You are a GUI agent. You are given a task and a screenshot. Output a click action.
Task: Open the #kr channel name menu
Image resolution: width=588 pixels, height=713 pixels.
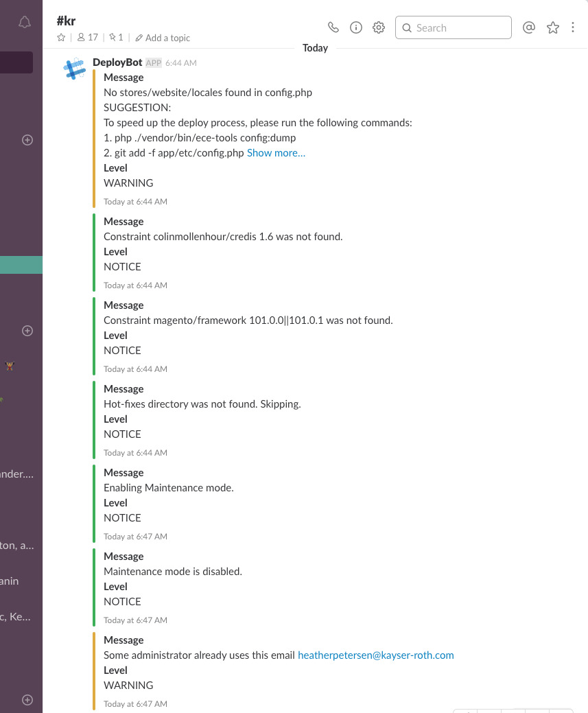point(66,21)
